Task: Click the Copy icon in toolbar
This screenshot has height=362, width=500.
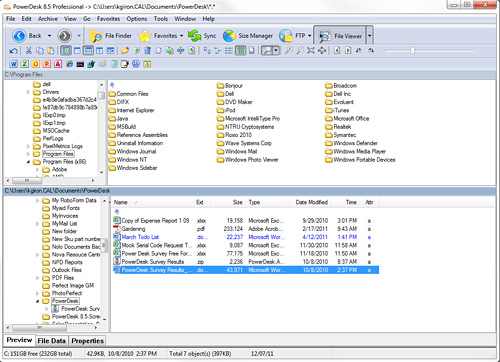Action: 40,51
